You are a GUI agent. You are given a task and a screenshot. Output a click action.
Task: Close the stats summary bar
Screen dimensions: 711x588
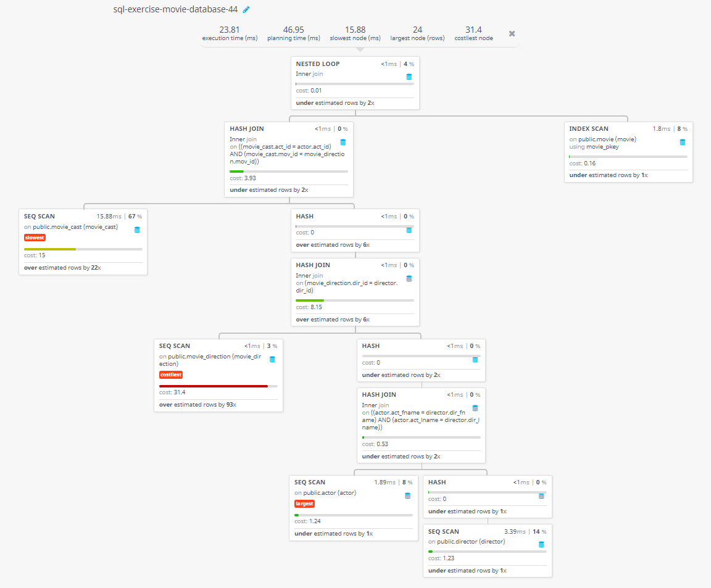point(512,34)
